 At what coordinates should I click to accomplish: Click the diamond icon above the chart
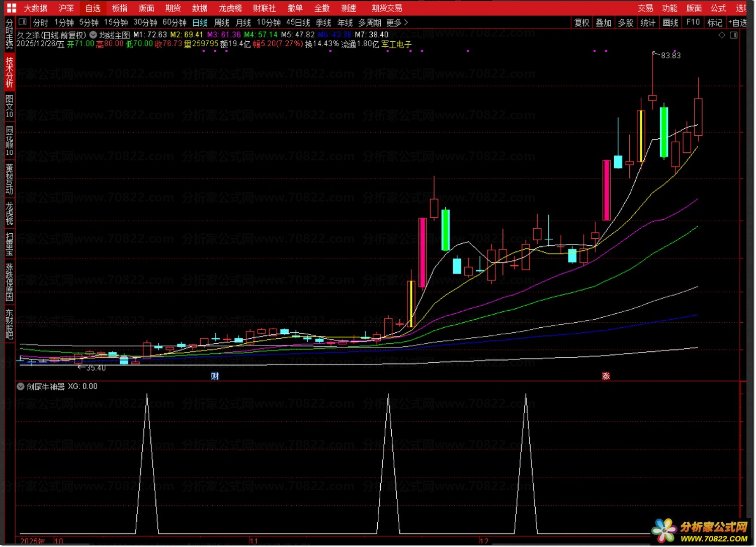(722, 35)
